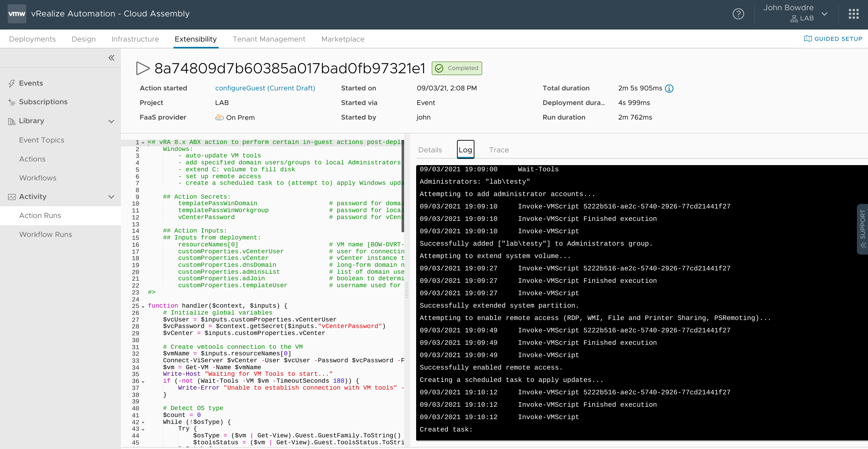This screenshot has height=449, width=868.
Task: Fold code block at line 36
Action: pos(143,382)
